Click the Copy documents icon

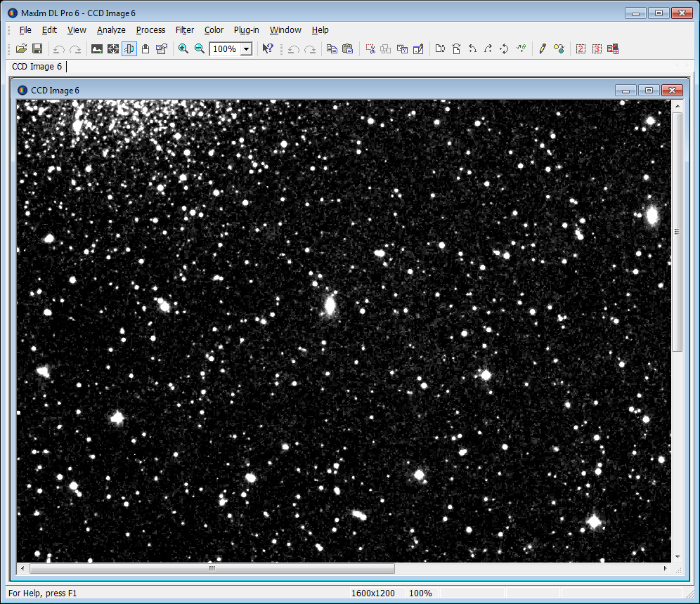[x=332, y=48]
